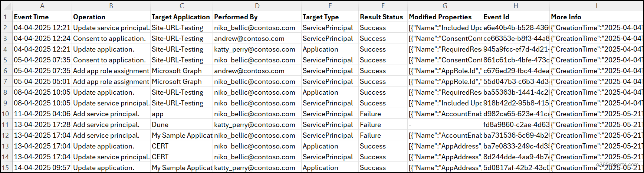Select the Failure cell in row 10

370,114
